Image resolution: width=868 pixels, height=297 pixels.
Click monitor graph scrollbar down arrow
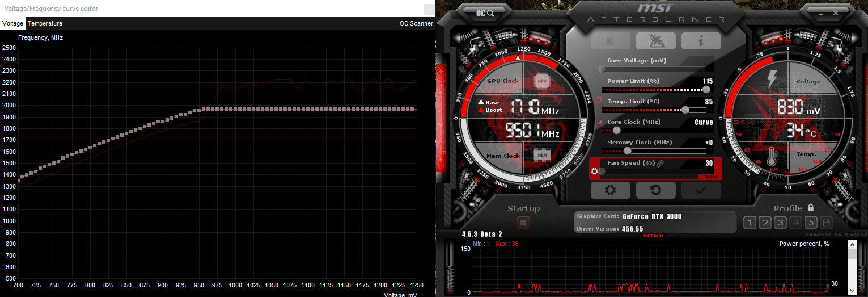click(852, 291)
